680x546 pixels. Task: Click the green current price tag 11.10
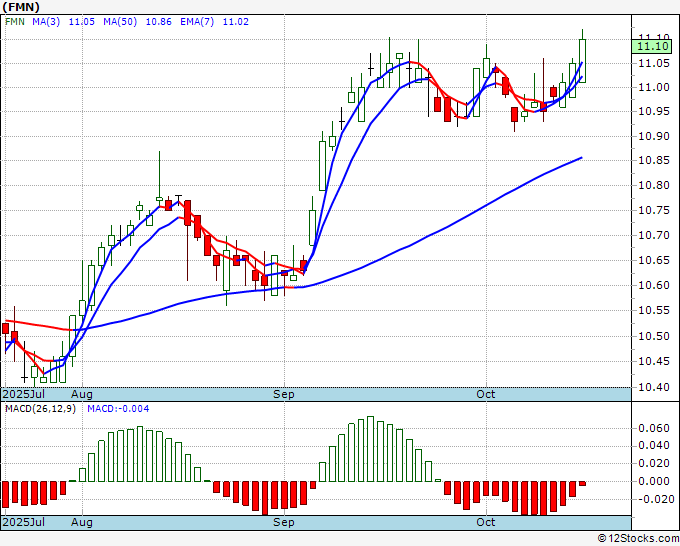[x=652, y=46]
